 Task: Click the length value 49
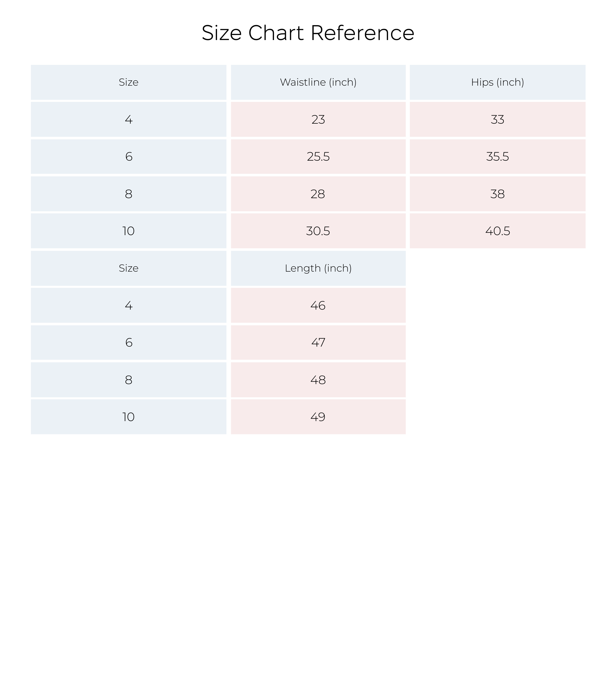[318, 417]
